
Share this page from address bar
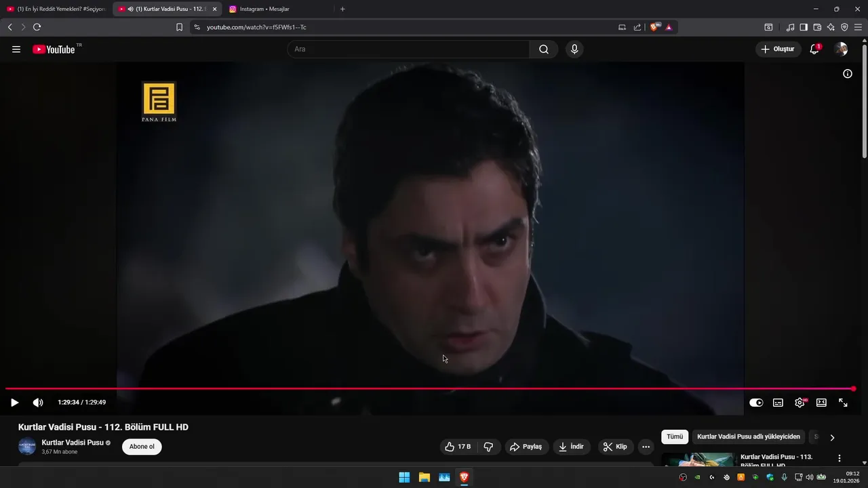[x=637, y=27]
